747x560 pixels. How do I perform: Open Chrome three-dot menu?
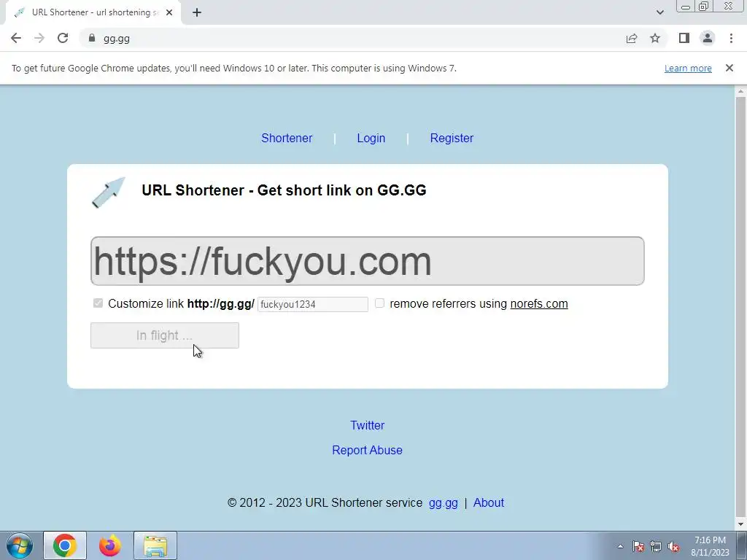coord(731,38)
